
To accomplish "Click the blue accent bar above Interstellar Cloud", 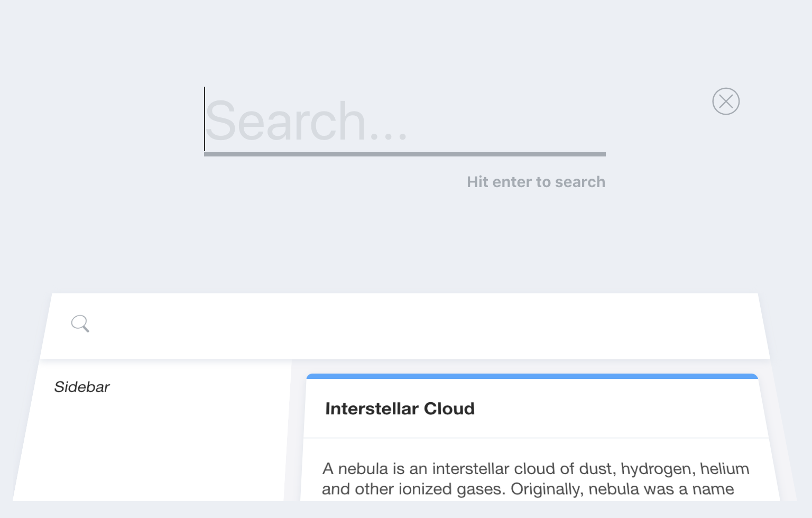I will click(x=532, y=376).
